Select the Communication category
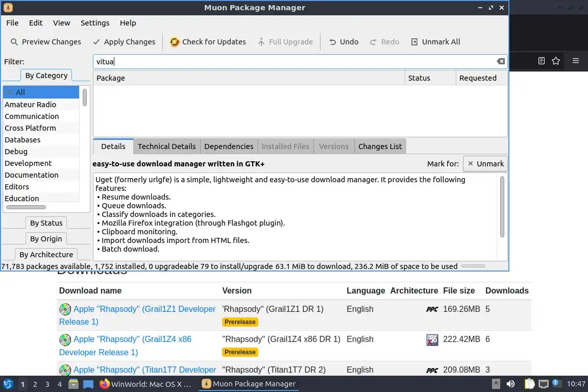Screen dimensions: 588x392 [x=41, y=116]
